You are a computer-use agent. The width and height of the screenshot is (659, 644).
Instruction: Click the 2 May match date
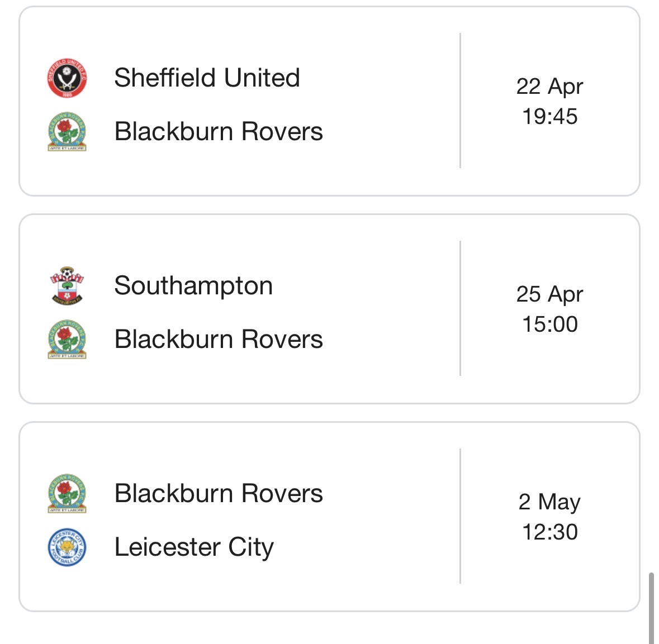[549, 502]
